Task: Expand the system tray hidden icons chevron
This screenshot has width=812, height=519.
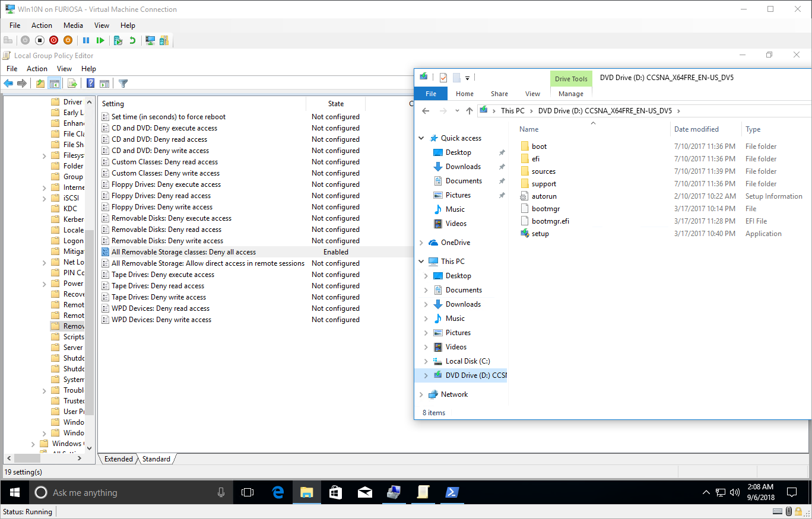Action: click(x=706, y=492)
